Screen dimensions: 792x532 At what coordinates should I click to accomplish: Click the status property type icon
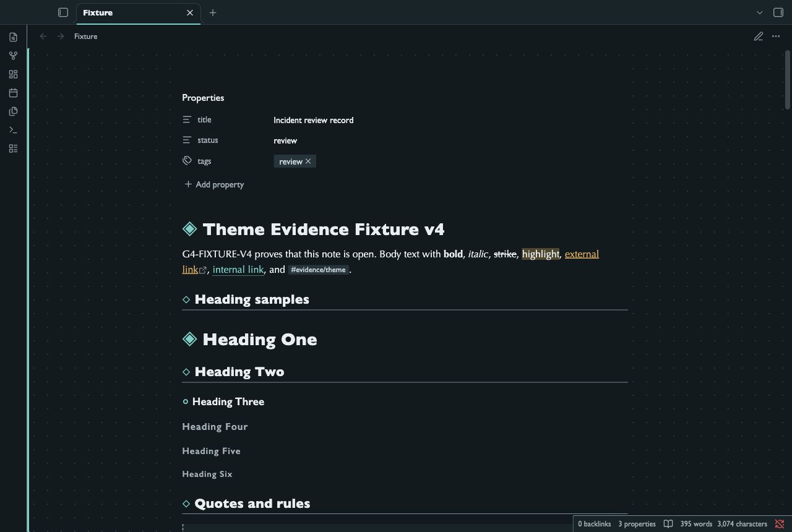pyautogui.click(x=187, y=140)
